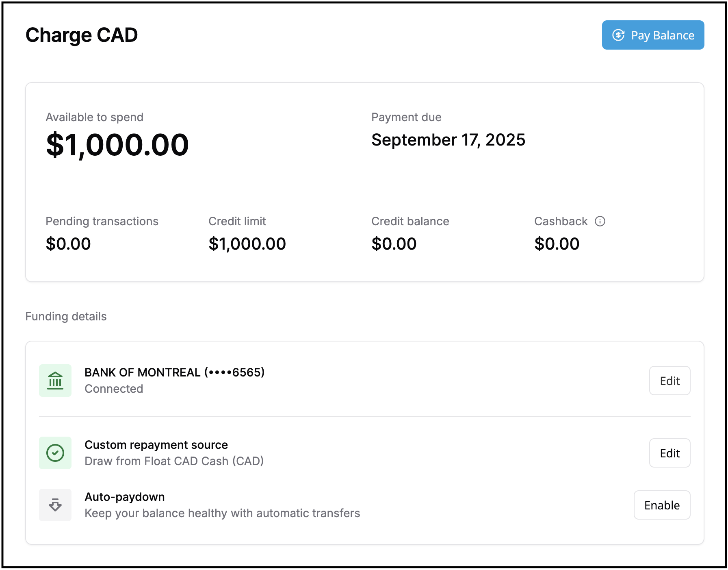The image size is (728, 570).
Task: Click the Credit limit amount
Action: (x=247, y=244)
